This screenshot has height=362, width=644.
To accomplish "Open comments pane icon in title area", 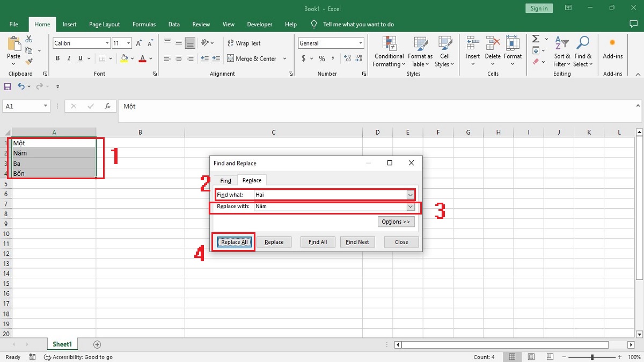I will pyautogui.click(x=633, y=24).
